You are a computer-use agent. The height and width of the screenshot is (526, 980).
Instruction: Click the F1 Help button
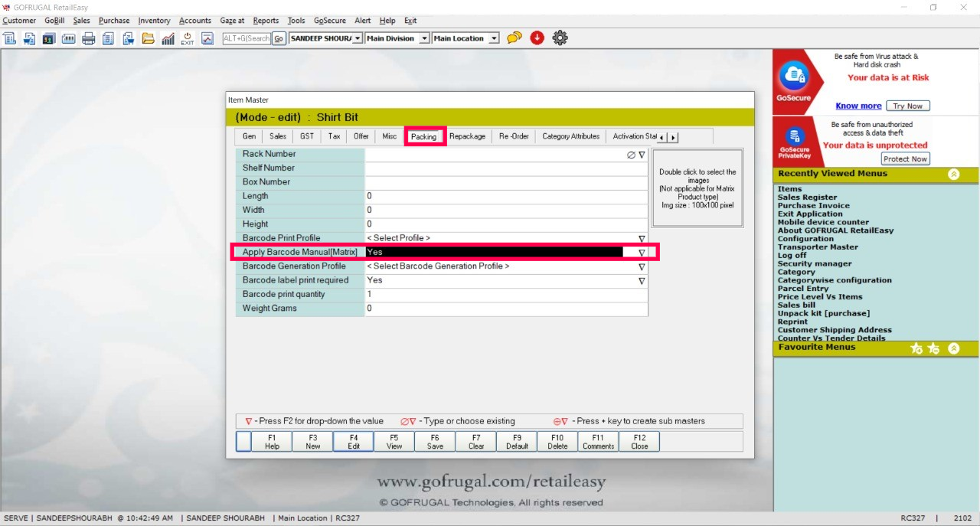(272, 442)
